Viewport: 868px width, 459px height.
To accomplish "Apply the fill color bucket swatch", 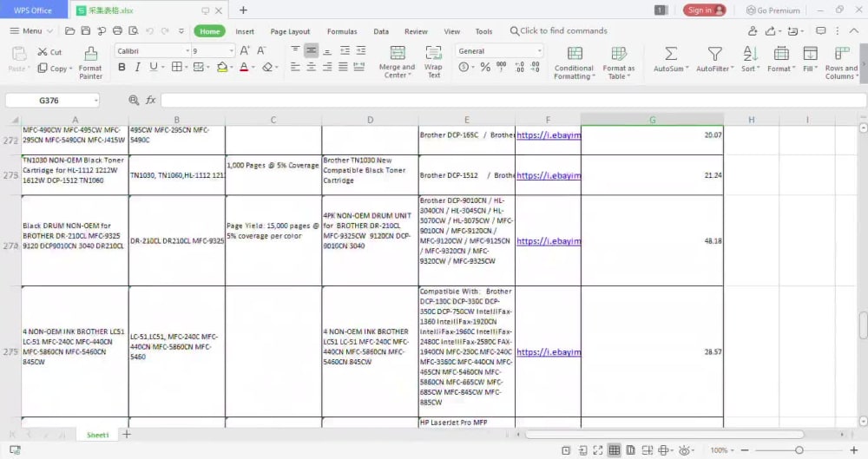I will (222, 68).
